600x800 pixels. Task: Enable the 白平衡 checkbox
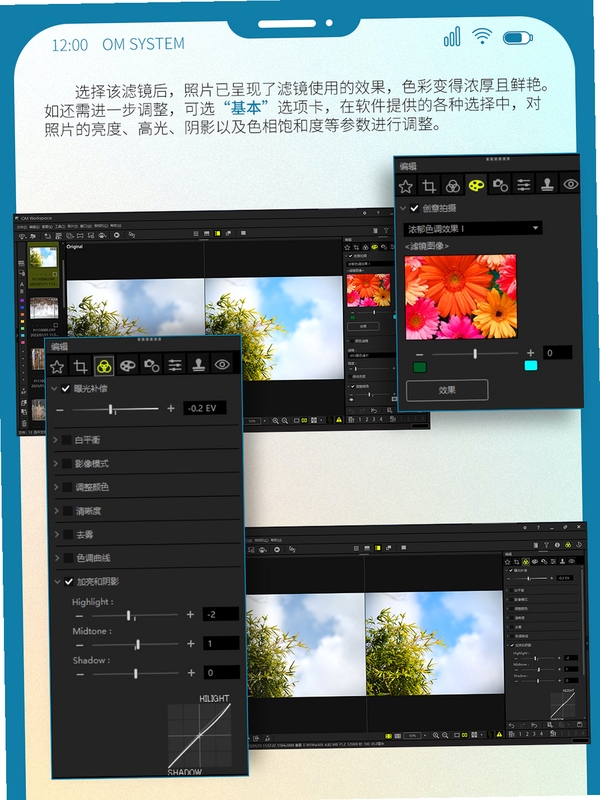pyautogui.click(x=66, y=440)
